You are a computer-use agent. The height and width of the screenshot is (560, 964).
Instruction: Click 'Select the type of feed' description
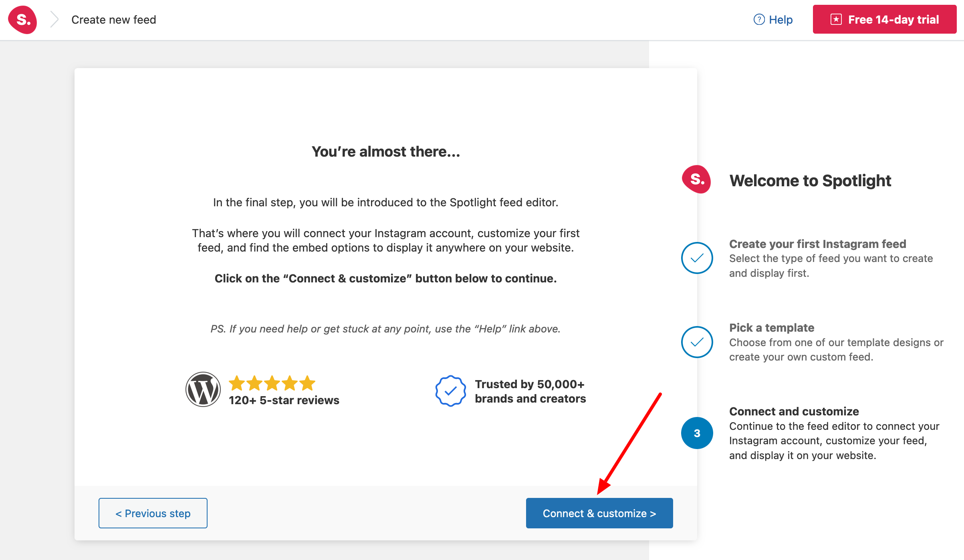pyautogui.click(x=831, y=266)
